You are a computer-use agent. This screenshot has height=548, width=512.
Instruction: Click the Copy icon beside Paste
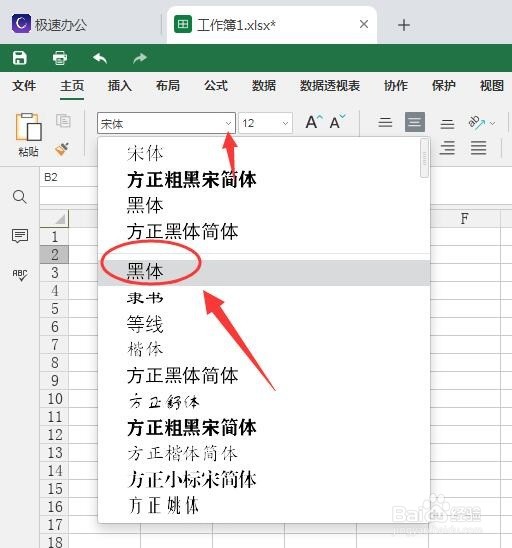[63, 121]
